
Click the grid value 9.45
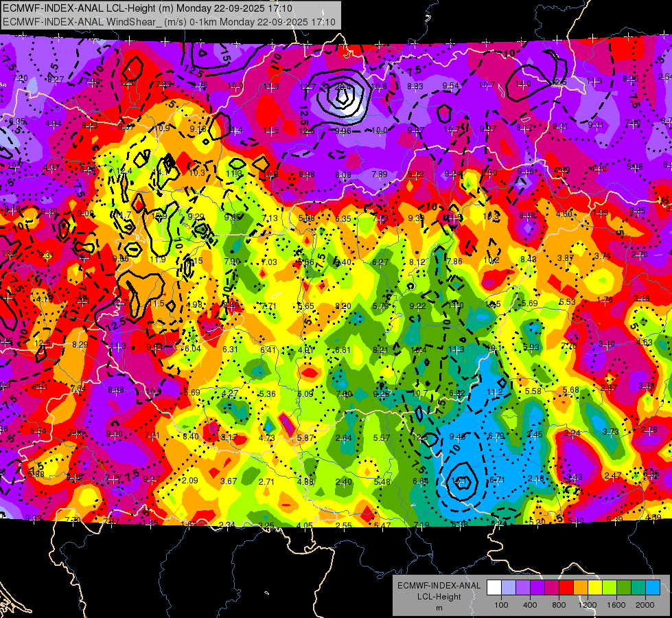click(x=457, y=437)
